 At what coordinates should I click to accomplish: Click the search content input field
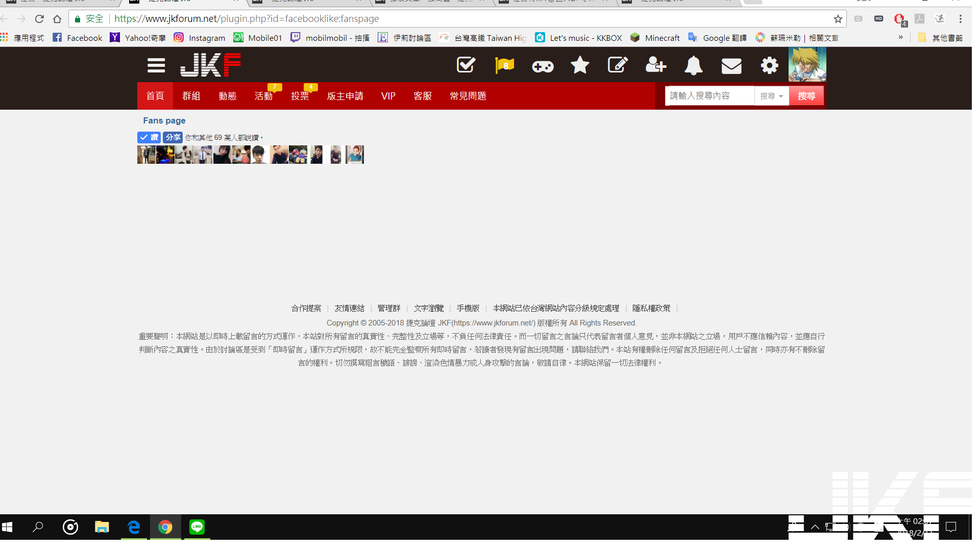point(709,95)
